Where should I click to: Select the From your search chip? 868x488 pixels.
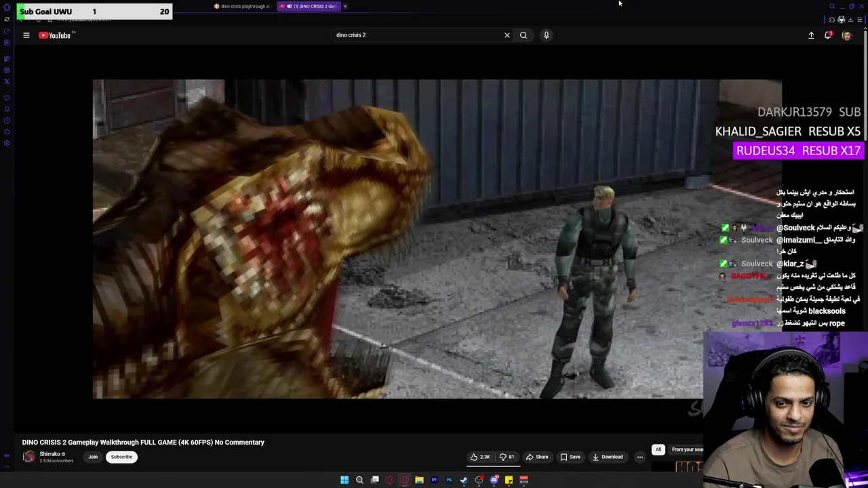tap(688, 449)
